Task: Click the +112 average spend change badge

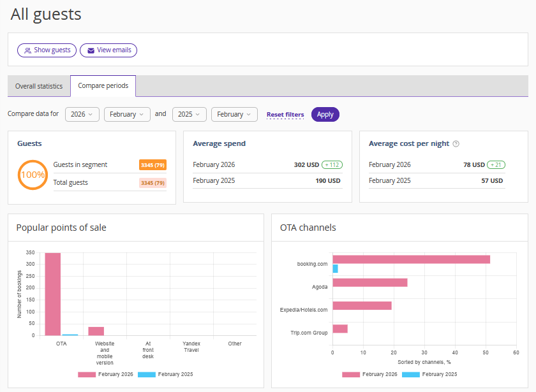Action: coord(332,164)
